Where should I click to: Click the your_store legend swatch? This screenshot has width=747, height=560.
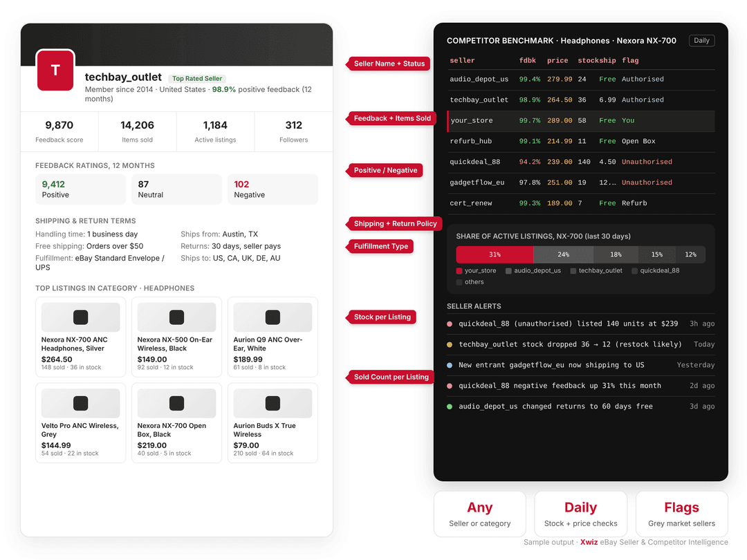click(x=459, y=271)
